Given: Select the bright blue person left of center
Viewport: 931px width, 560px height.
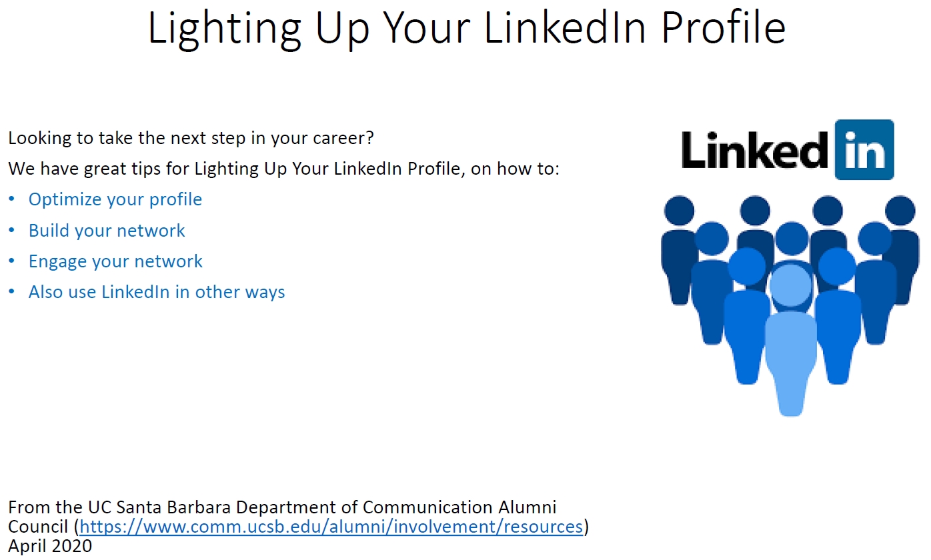Looking at the screenshot, I should [747, 315].
